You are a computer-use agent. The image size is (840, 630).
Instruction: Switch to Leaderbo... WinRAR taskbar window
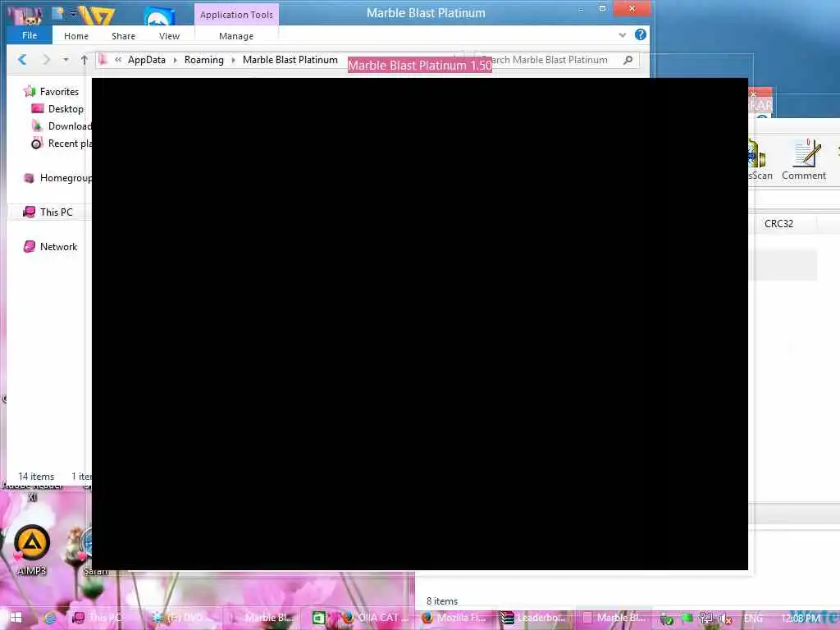pos(533,618)
